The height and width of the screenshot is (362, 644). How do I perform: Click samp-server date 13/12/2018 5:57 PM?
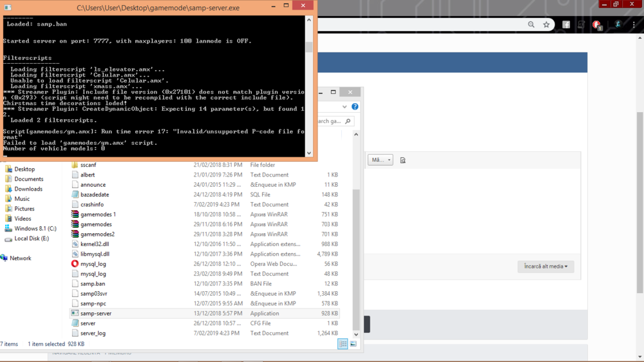(218, 313)
